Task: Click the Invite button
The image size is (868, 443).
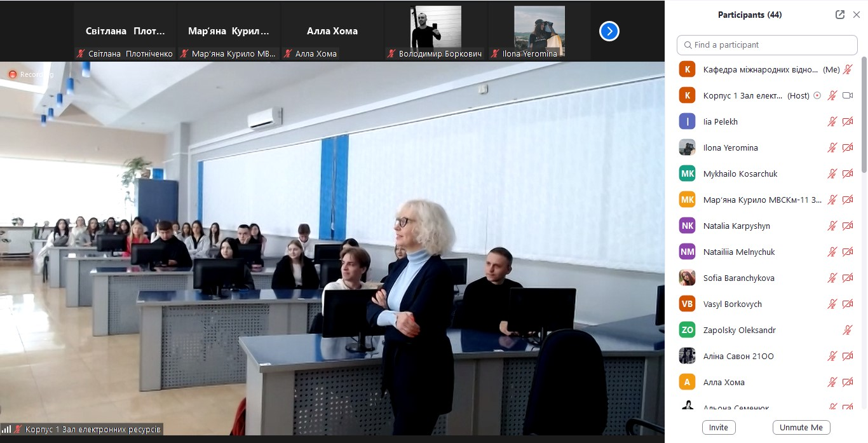Action: [719, 428]
